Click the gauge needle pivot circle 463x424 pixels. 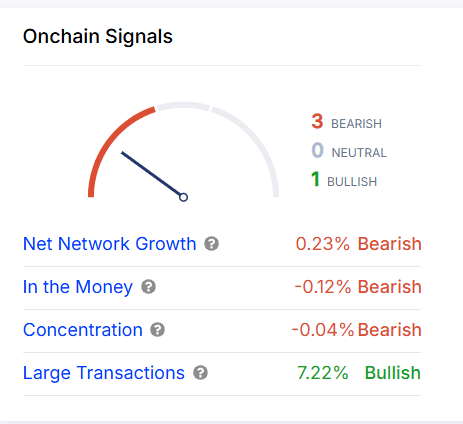click(x=183, y=197)
